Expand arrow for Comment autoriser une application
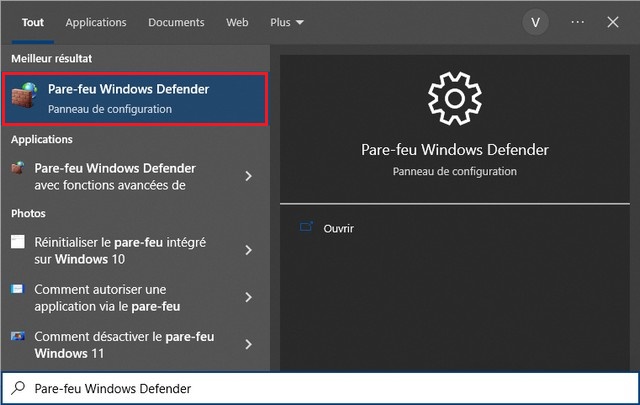 [x=248, y=297]
